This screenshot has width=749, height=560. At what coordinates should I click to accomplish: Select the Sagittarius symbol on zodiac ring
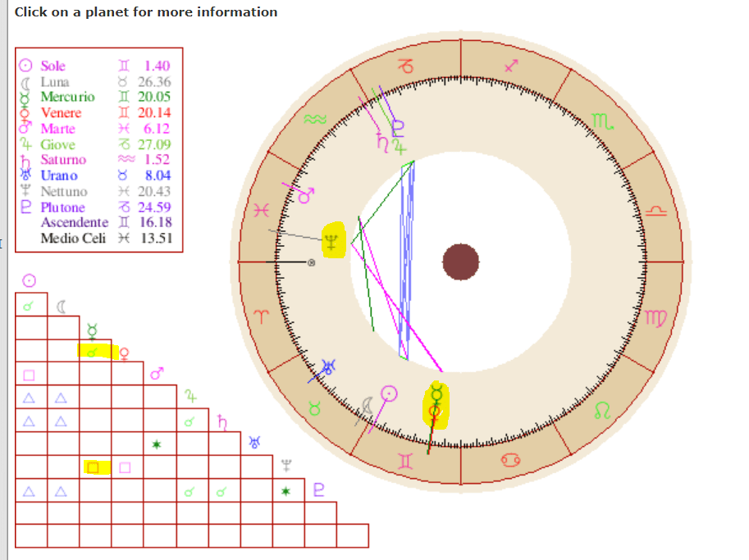pyautogui.click(x=512, y=65)
